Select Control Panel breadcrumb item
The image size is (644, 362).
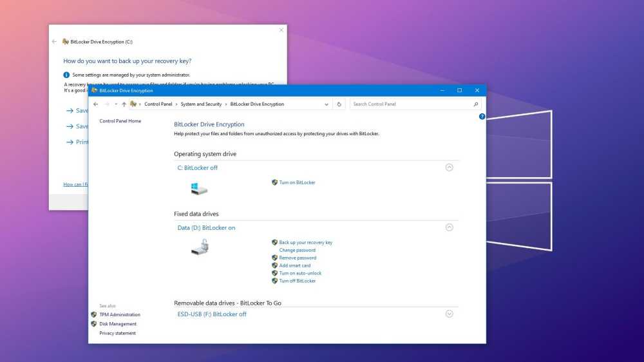pyautogui.click(x=158, y=104)
